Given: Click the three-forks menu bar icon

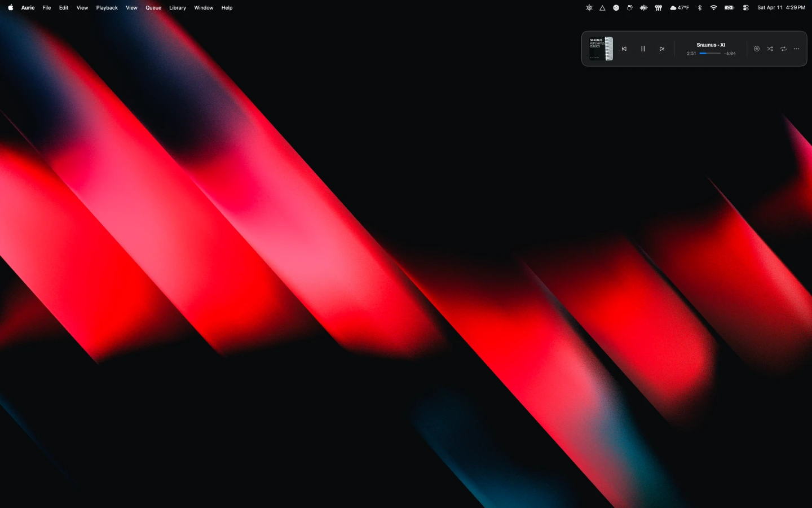Looking at the screenshot, I should 658,8.
